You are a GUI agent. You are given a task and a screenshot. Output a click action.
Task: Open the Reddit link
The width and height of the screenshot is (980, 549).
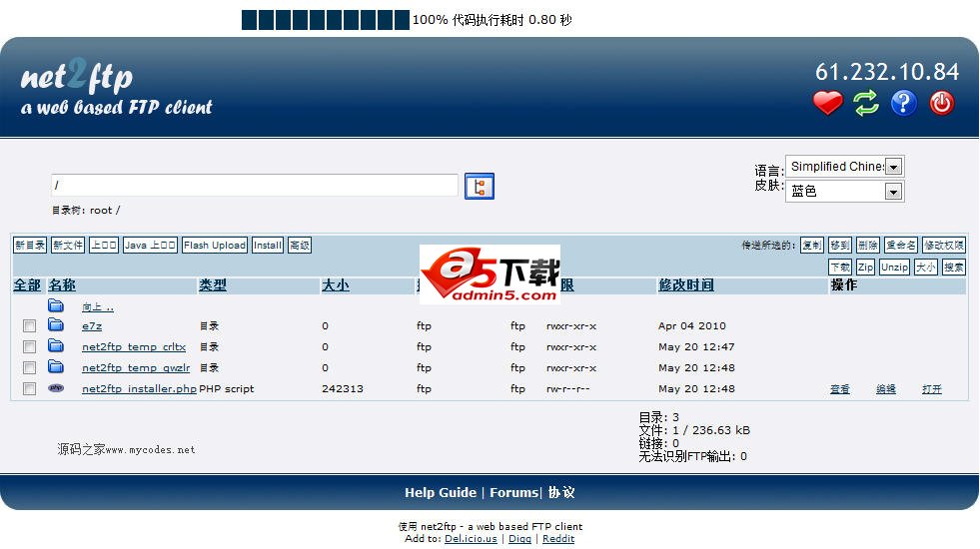point(558,539)
